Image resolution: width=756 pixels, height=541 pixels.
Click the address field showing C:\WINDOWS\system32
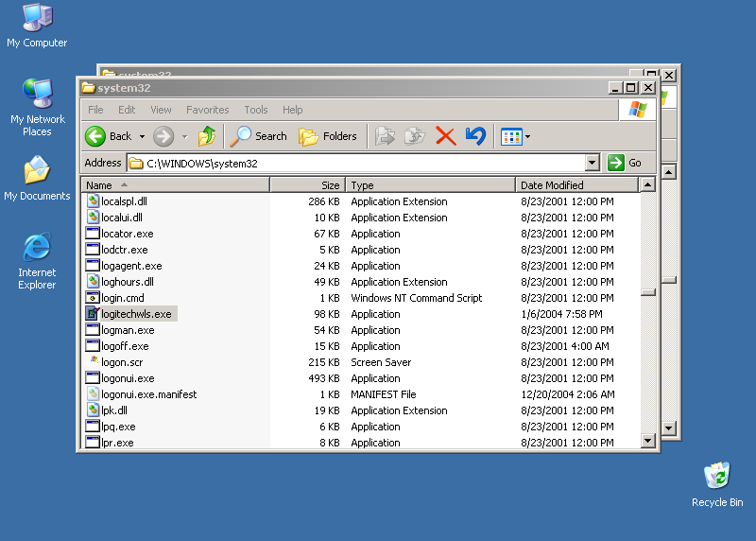click(x=356, y=163)
